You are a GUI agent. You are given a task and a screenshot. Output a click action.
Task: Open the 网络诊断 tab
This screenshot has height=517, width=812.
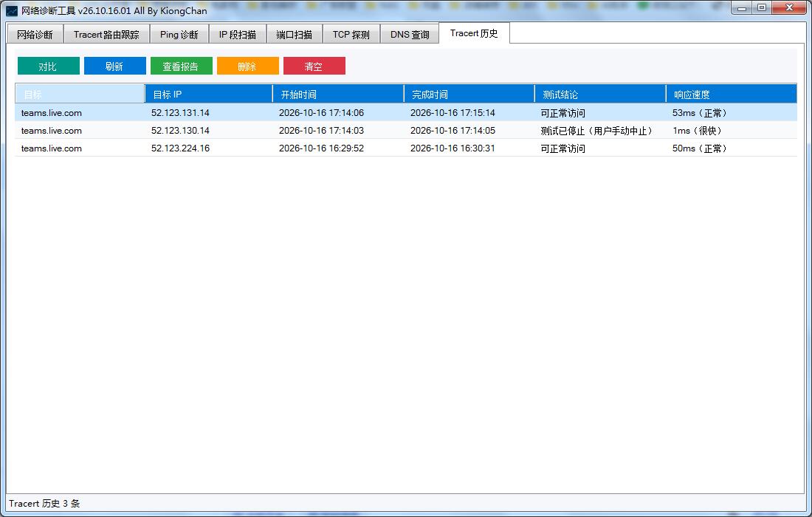click(35, 34)
